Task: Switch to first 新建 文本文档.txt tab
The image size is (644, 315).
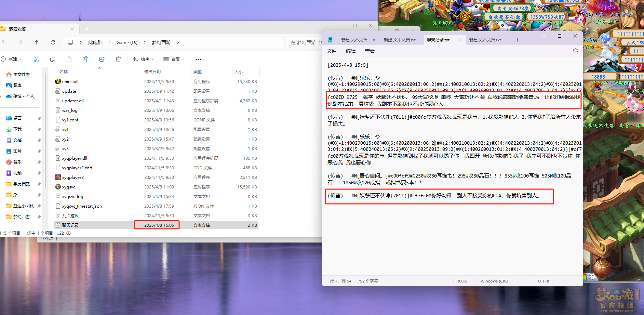Action: [x=400, y=40]
